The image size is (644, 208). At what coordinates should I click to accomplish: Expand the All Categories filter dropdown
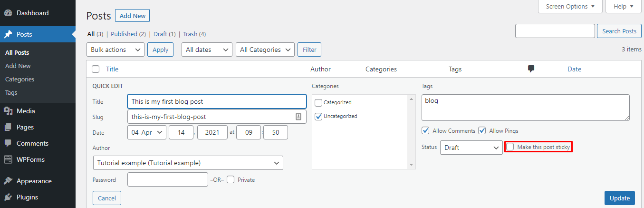265,50
